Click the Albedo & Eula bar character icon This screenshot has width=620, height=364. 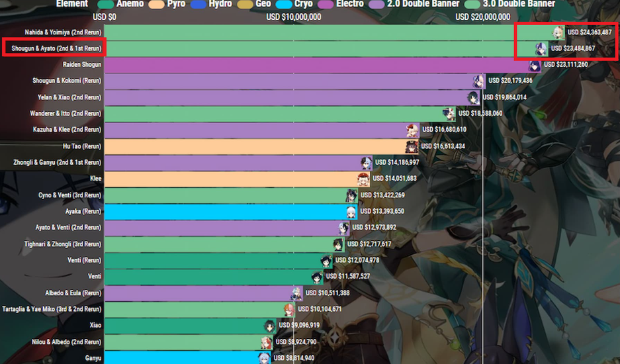[x=296, y=293]
